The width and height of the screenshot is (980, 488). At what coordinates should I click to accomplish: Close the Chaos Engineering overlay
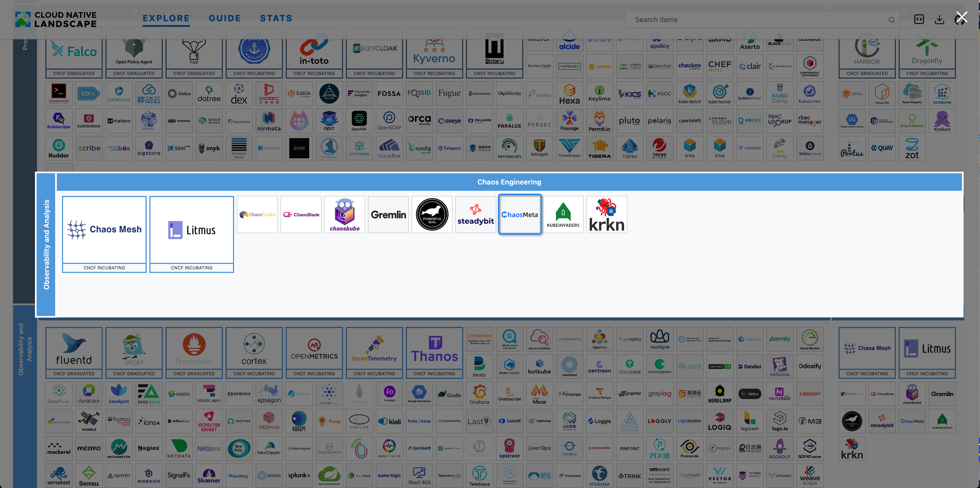(x=961, y=17)
